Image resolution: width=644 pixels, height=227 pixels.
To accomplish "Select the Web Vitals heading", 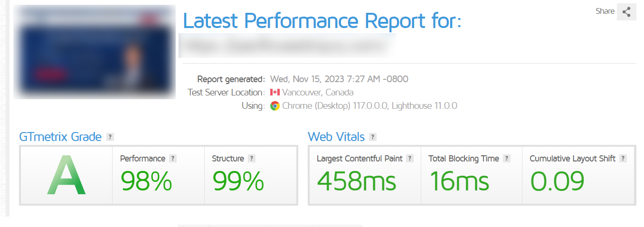I will click(x=336, y=137).
